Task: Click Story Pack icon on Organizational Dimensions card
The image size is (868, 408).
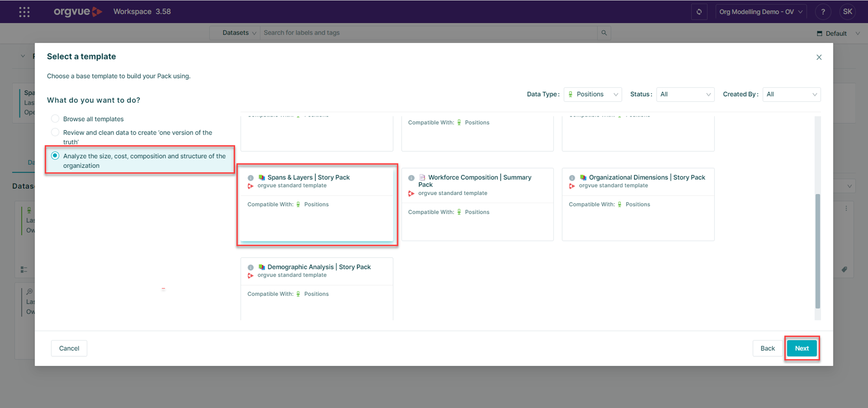Action: (x=583, y=177)
